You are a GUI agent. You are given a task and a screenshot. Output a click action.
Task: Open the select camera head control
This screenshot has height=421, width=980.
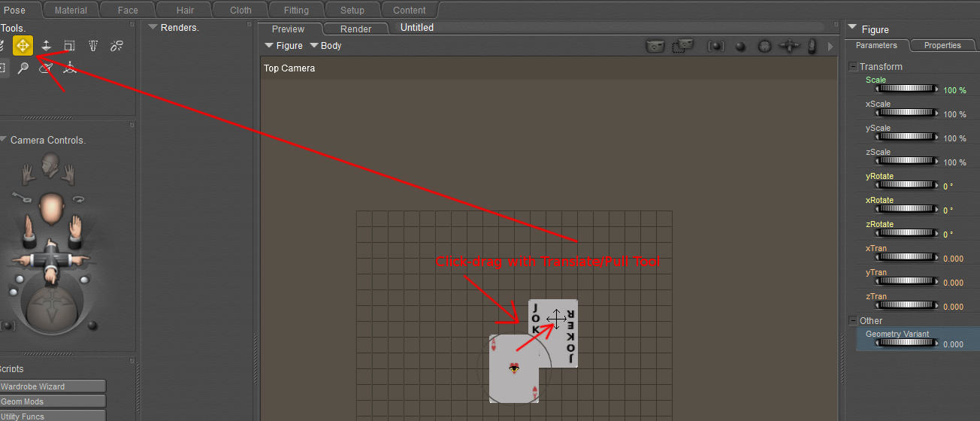coord(51,208)
